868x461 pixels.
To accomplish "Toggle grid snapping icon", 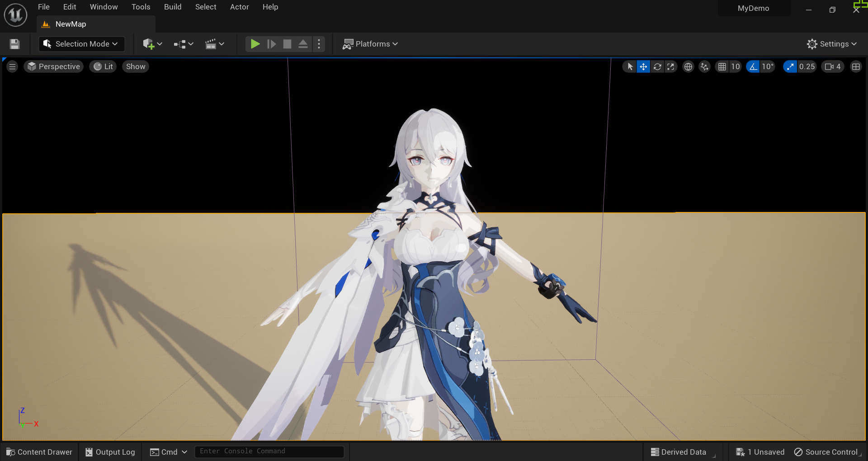I will click(722, 66).
